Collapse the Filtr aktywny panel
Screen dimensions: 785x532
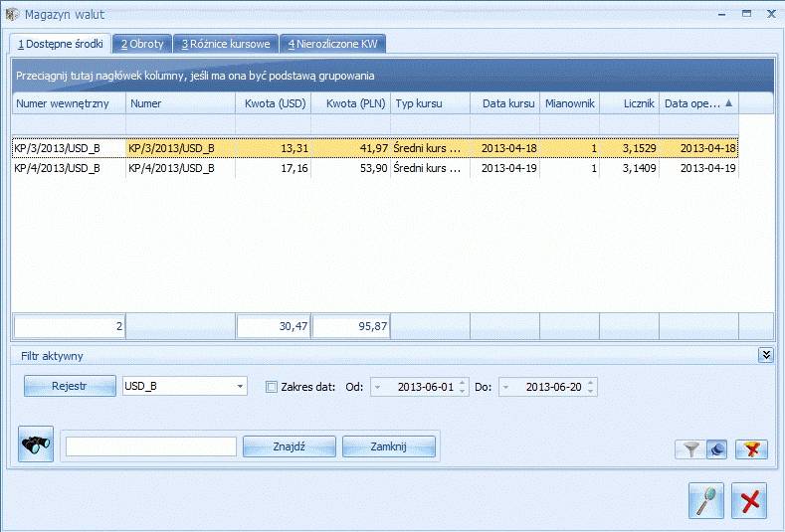pyautogui.click(x=765, y=355)
